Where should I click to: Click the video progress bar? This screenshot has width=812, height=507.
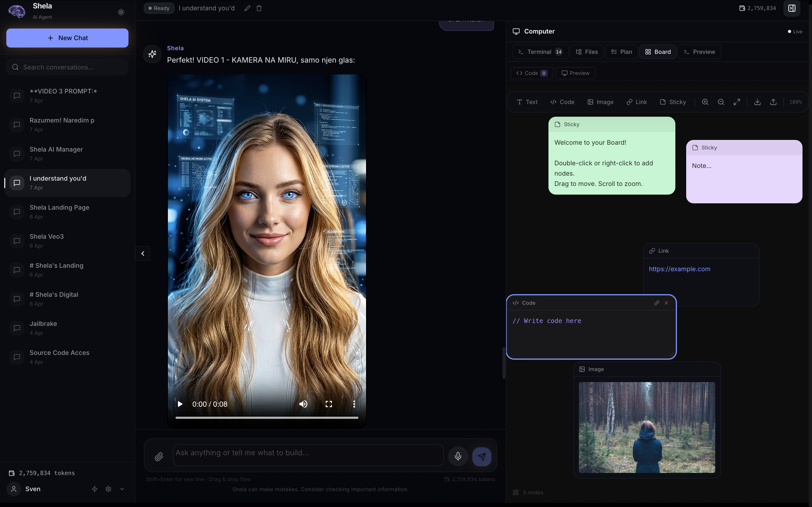[267, 417]
